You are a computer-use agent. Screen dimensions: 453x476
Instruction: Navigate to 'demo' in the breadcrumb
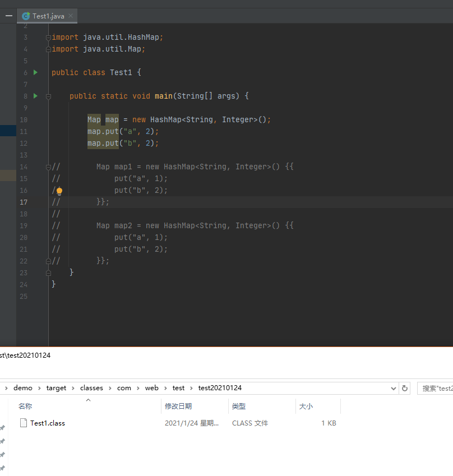tap(23, 388)
